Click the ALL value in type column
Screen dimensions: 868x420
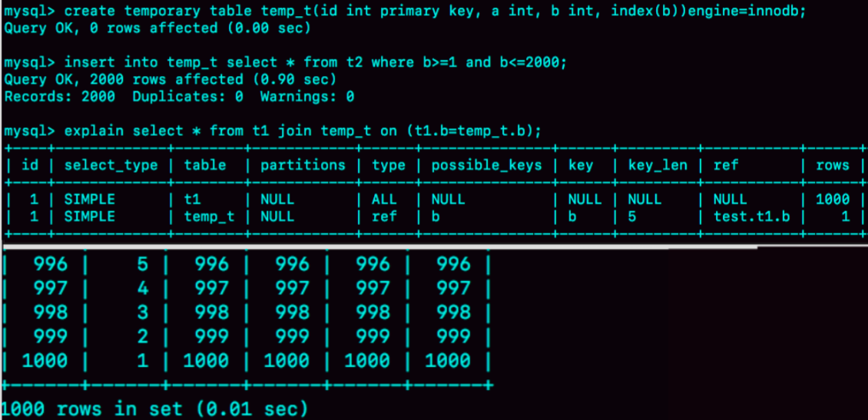tap(384, 199)
